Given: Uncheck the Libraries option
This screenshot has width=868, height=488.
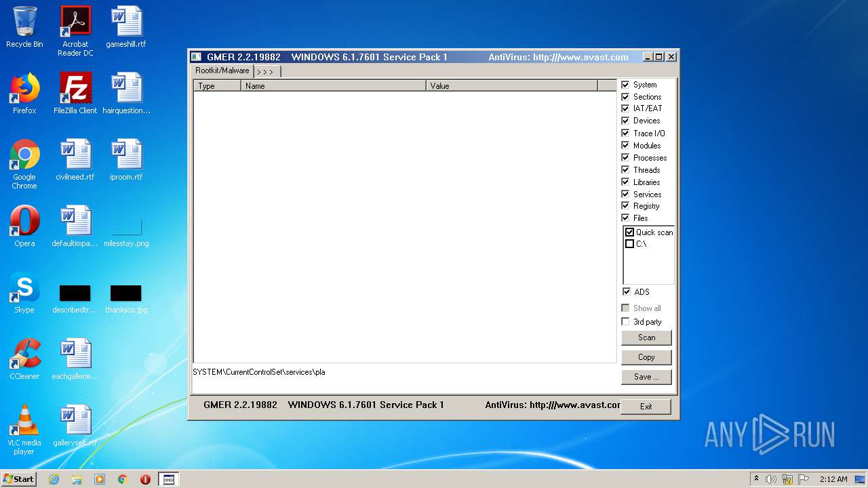Looking at the screenshot, I should (625, 182).
